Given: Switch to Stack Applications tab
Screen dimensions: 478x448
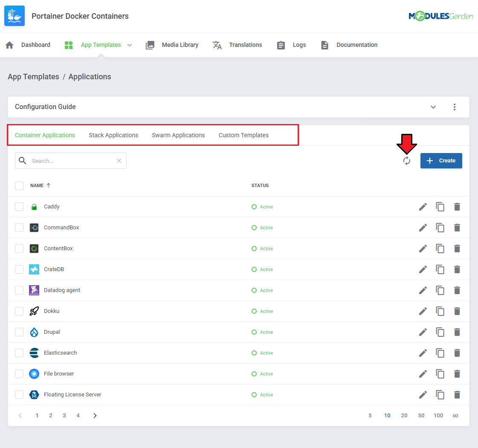Looking at the screenshot, I should coord(113,135).
